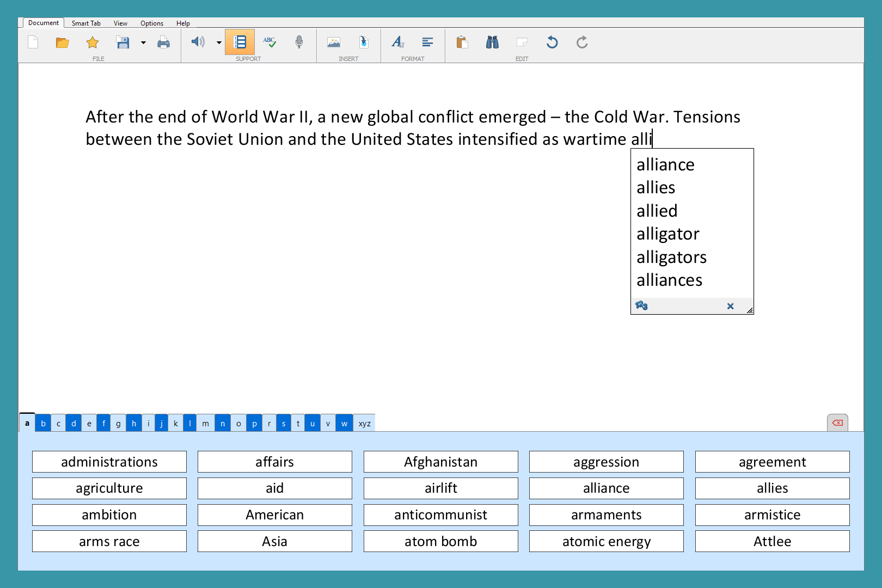Insert the phrase 'arms race'
882x588 pixels.
pyautogui.click(x=109, y=541)
